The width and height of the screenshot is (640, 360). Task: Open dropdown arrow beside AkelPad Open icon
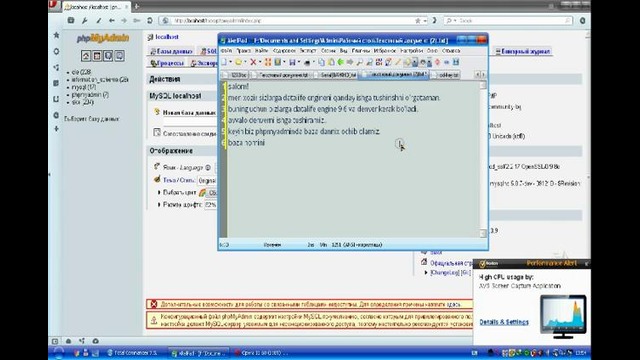(x=245, y=62)
